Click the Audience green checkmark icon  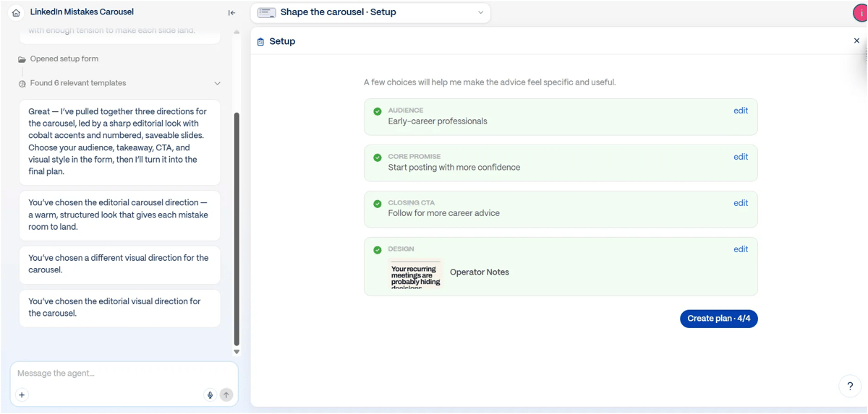coord(378,111)
